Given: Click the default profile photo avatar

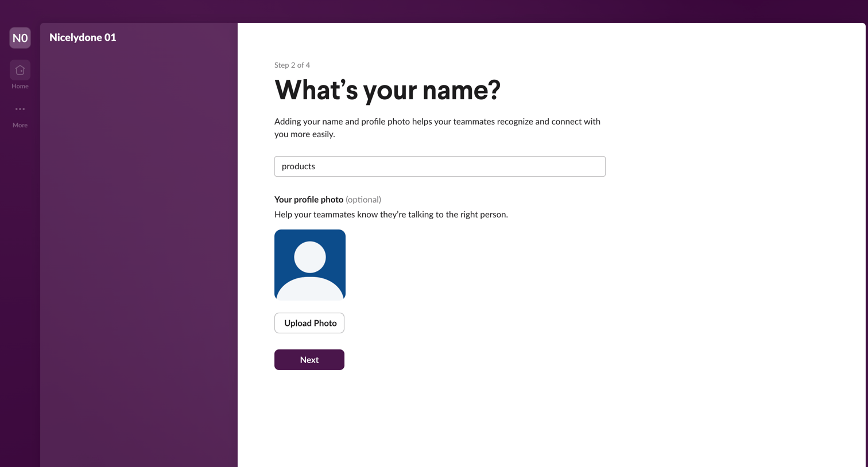Looking at the screenshot, I should (x=310, y=265).
